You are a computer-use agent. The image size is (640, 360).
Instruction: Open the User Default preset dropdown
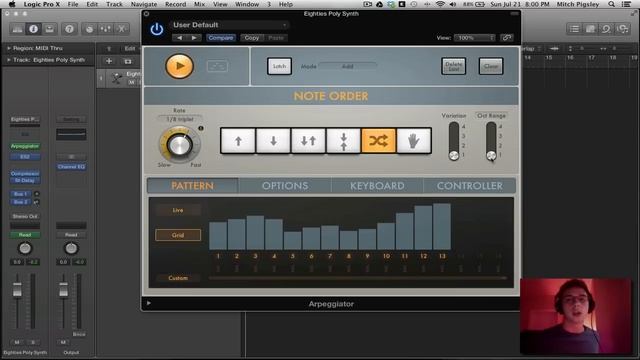tap(230, 25)
